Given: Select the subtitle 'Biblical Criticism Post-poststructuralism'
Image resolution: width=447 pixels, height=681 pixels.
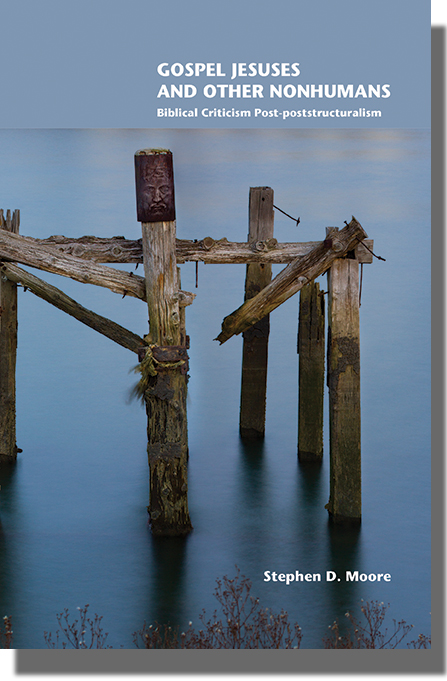Looking at the screenshot, I should click(269, 113).
